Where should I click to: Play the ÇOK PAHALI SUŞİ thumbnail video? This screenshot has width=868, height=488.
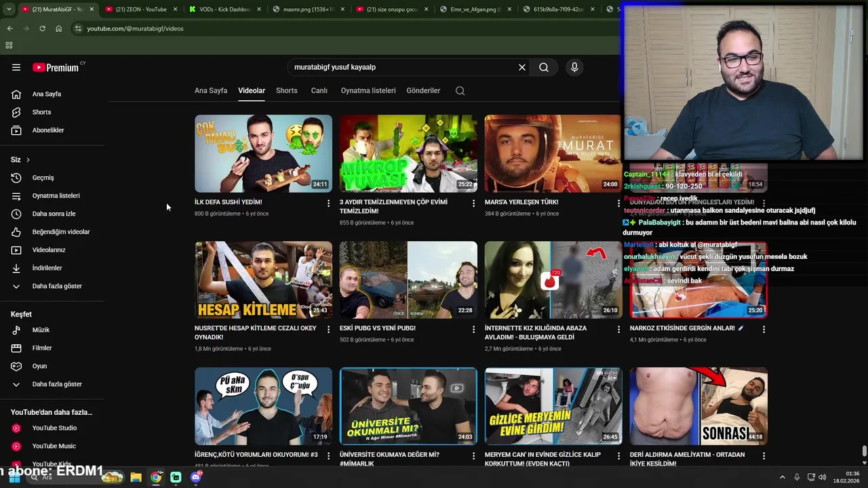(263, 154)
